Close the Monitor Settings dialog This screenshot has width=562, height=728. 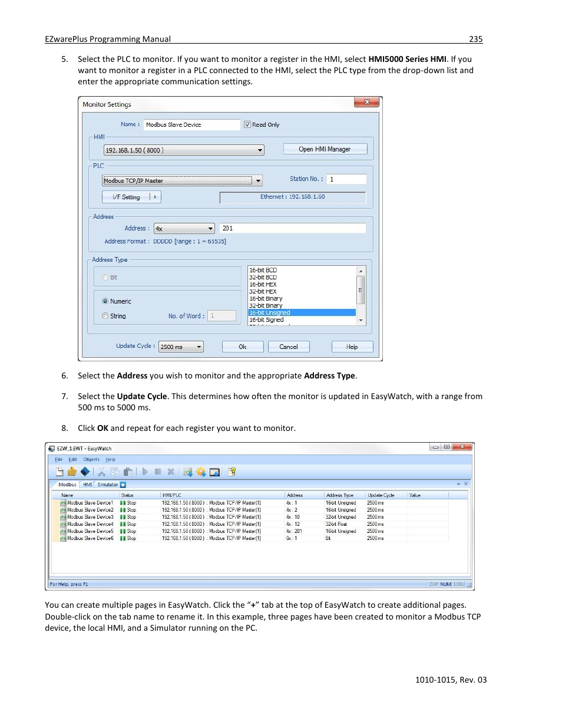[366, 102]
